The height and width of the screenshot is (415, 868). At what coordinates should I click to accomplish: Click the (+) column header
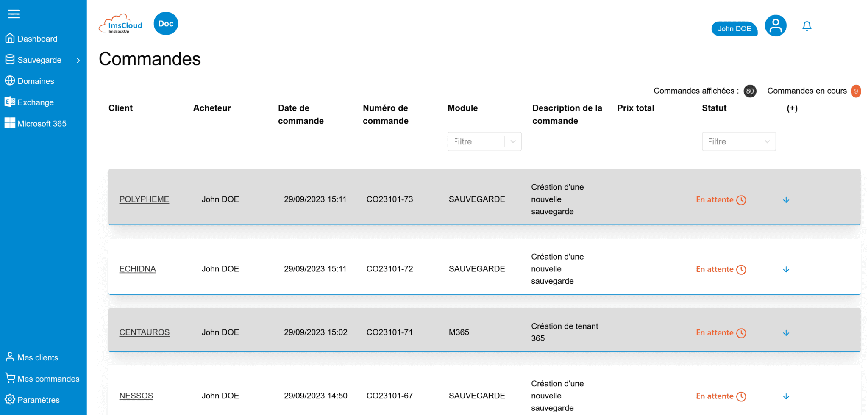point(792,108)
